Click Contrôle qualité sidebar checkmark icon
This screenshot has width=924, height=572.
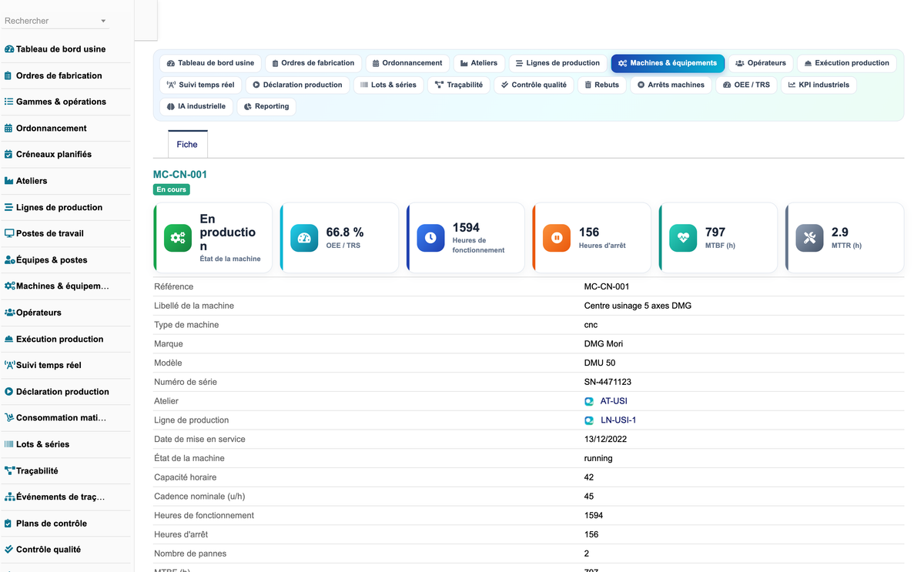(x=9, y=550)
